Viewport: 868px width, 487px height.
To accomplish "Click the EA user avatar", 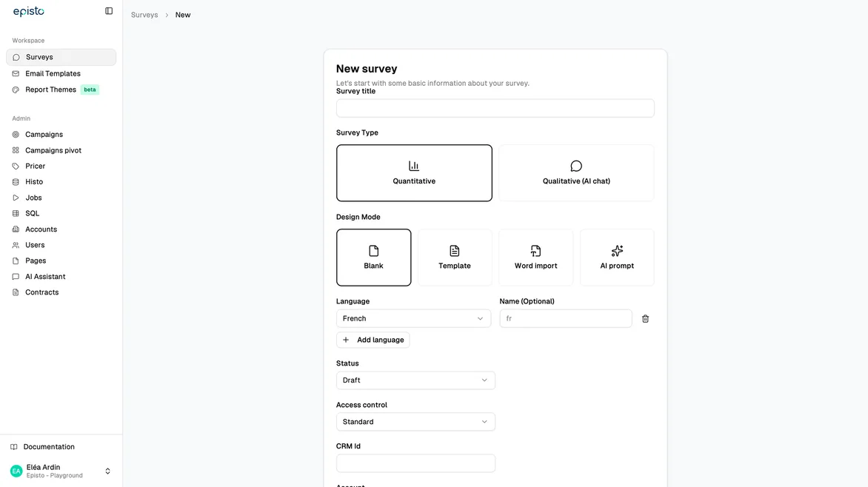I will click(x=16, y=471).
